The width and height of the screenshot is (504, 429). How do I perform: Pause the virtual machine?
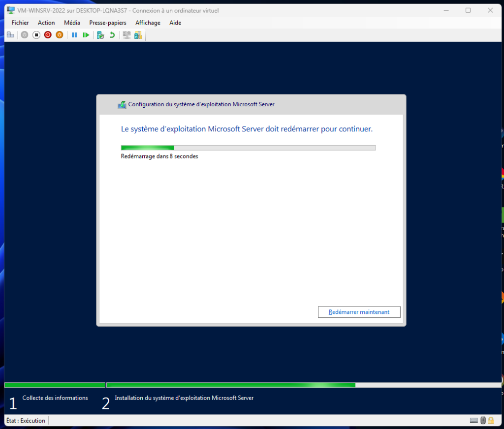(74, 35)
